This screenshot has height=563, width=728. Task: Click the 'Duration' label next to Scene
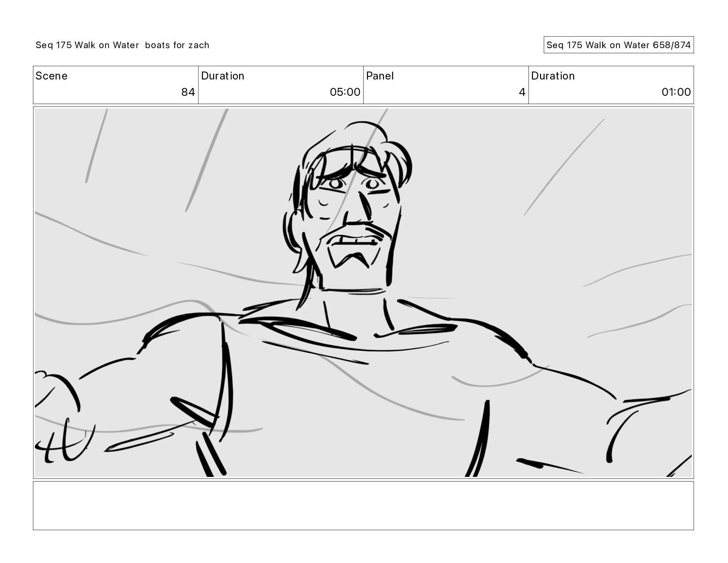pyautogui.click(x=223, y=76)
